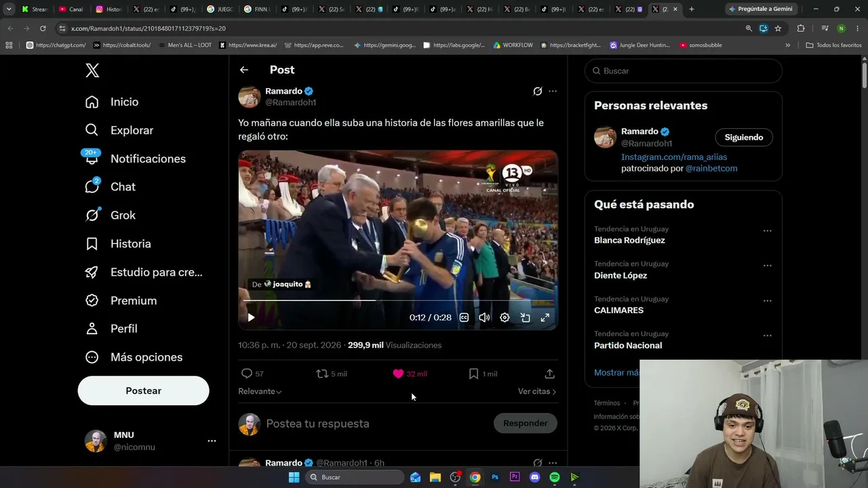Click the Postear button
This screenshot has height=488, width=868.
tap(143, 390)
